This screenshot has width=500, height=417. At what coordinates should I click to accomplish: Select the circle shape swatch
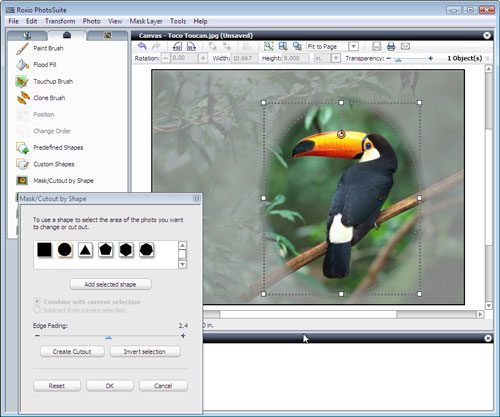[x=65, y=249]
